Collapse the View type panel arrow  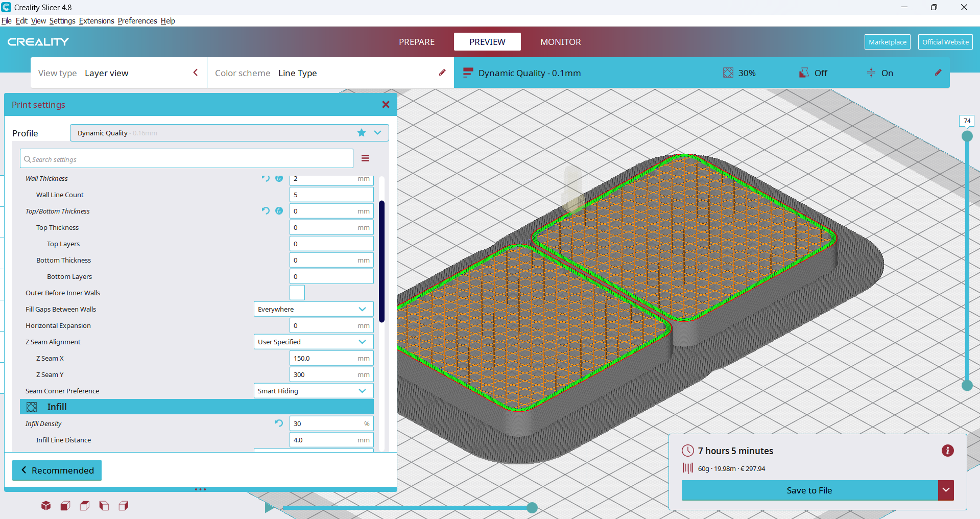[195, 73]
